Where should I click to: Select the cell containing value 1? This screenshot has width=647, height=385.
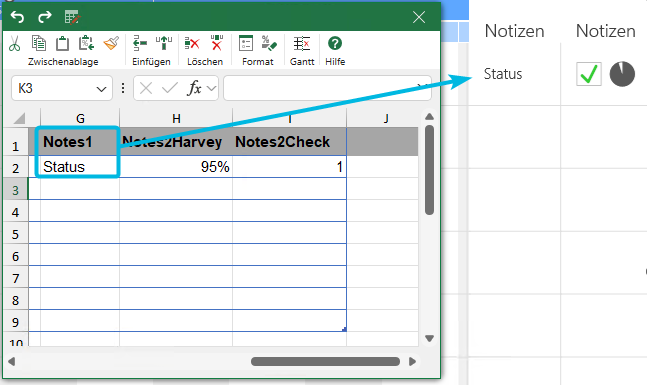[290, 167]
